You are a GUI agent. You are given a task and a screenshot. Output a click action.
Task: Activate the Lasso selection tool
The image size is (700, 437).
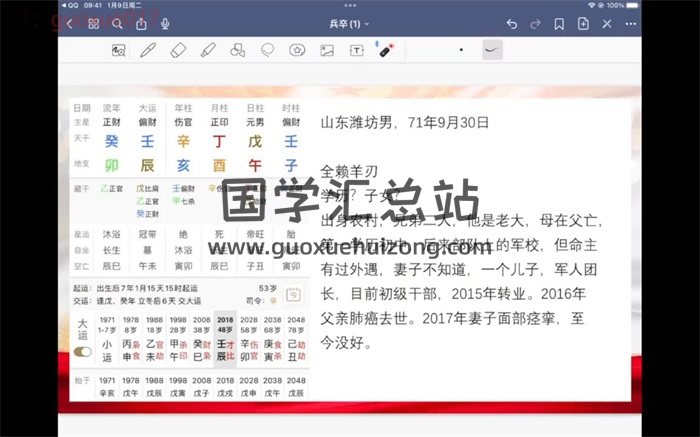click(267, 49)
